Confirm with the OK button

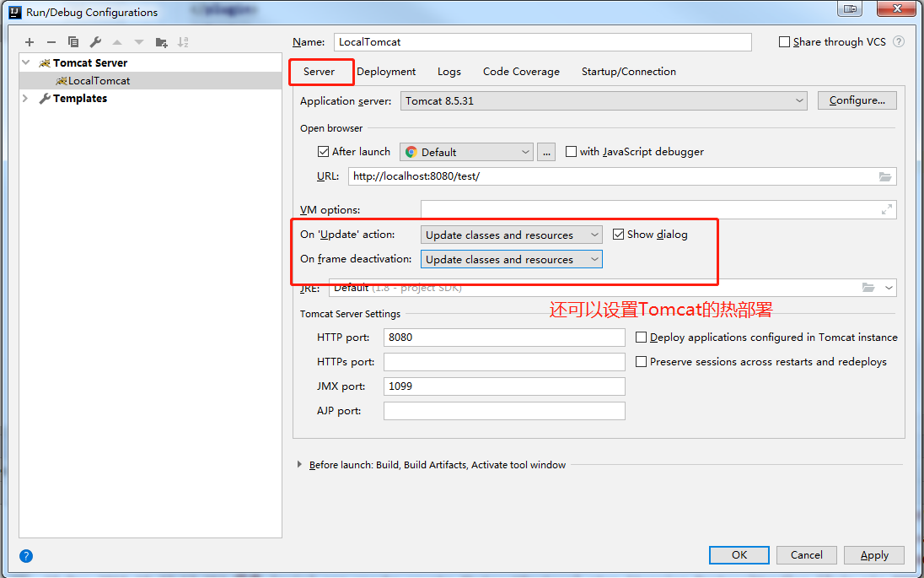(x=739, y=555)
